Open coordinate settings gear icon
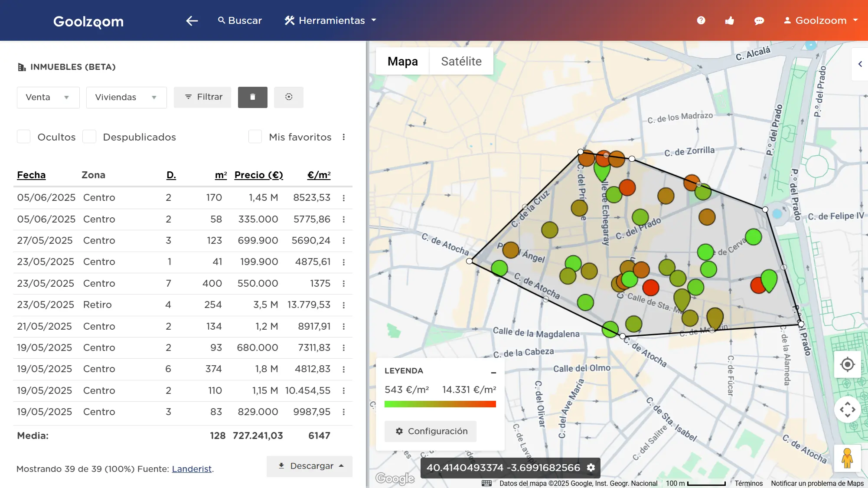The height and width of the screenshot is (488, 868). (x=591, y=468)
